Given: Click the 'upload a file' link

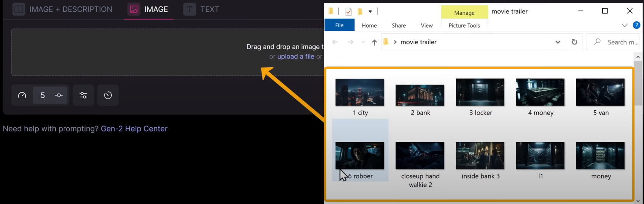Looking at the screenshot, I should tap(295, 56).
